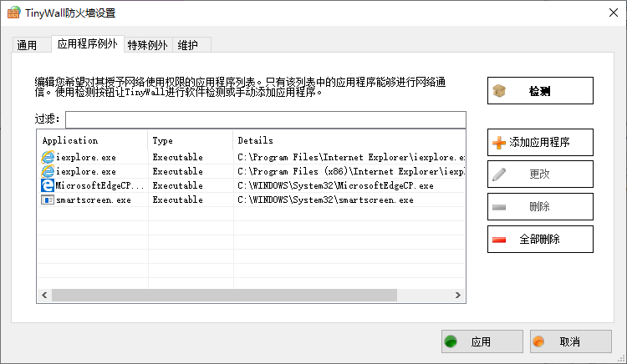
Task: Click into the 过滤 filter text field
Action: 266,119
